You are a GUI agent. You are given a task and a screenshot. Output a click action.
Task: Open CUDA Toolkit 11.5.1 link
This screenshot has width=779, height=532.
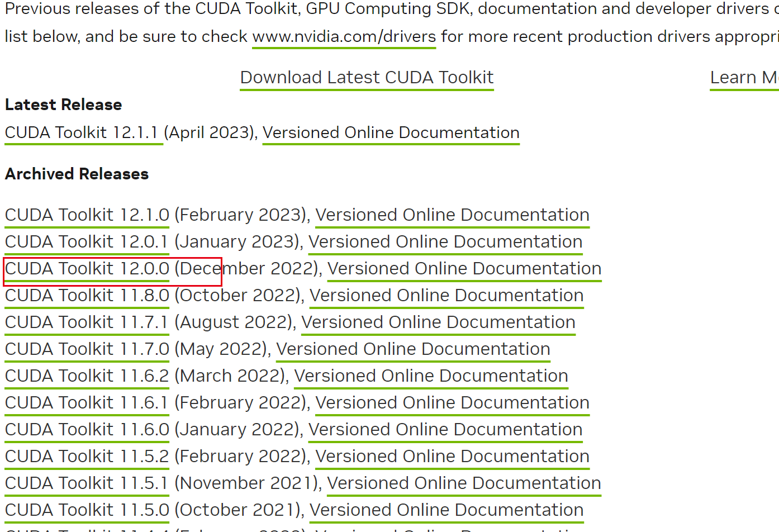[x=87, y=483]
